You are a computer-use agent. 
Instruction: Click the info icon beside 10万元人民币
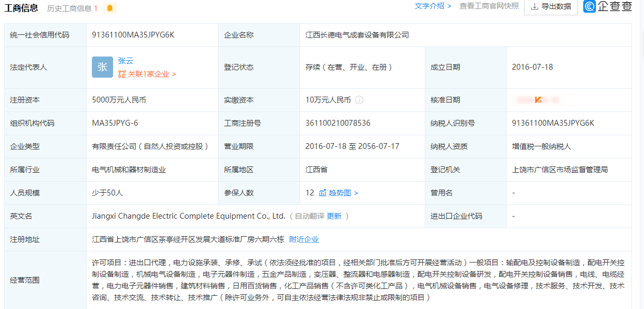tap(359, 100)
